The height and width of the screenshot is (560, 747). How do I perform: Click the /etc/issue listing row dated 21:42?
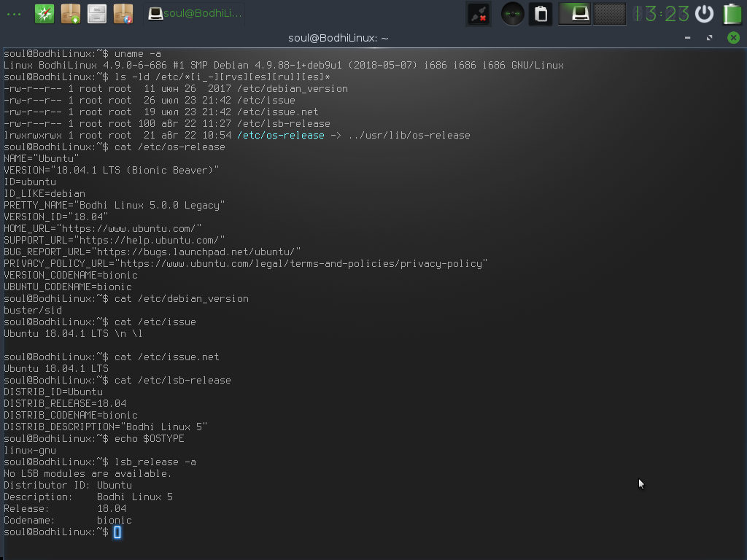[150, 101]
